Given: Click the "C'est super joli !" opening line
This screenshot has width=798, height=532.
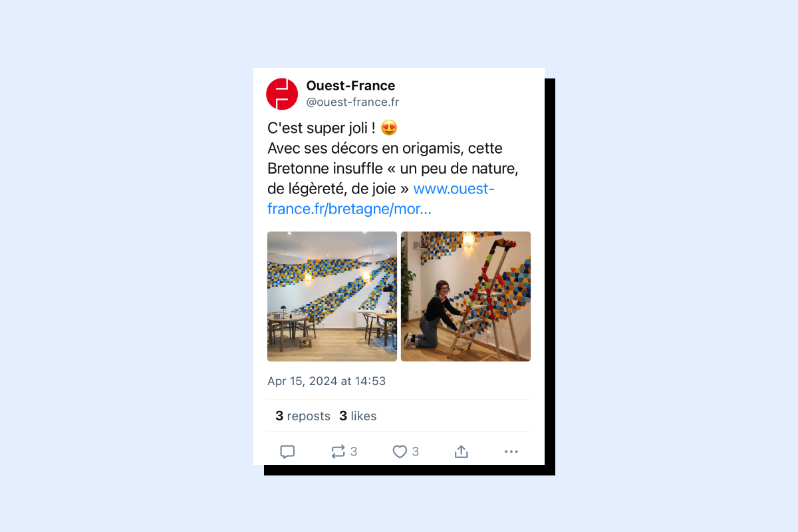Looking at the screenshot, I should [322, 128].
